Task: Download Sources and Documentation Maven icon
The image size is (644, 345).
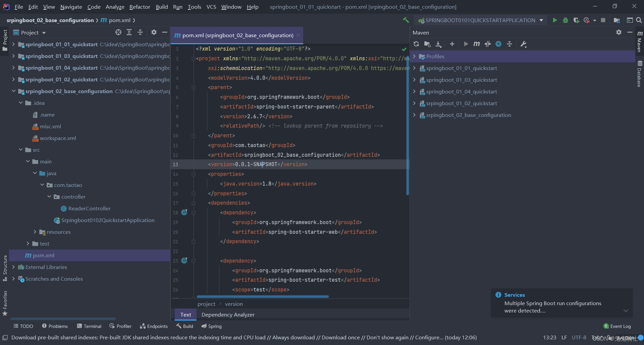Action: 438,44
